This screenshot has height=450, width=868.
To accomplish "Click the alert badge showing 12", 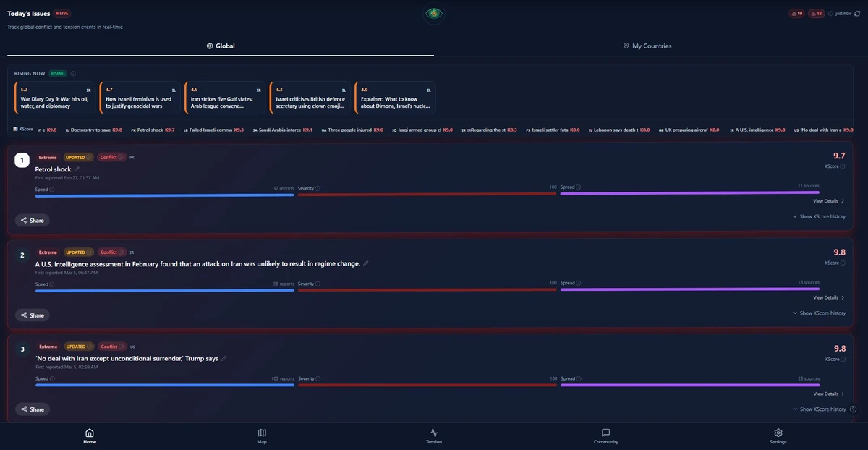I will [816, 13].
